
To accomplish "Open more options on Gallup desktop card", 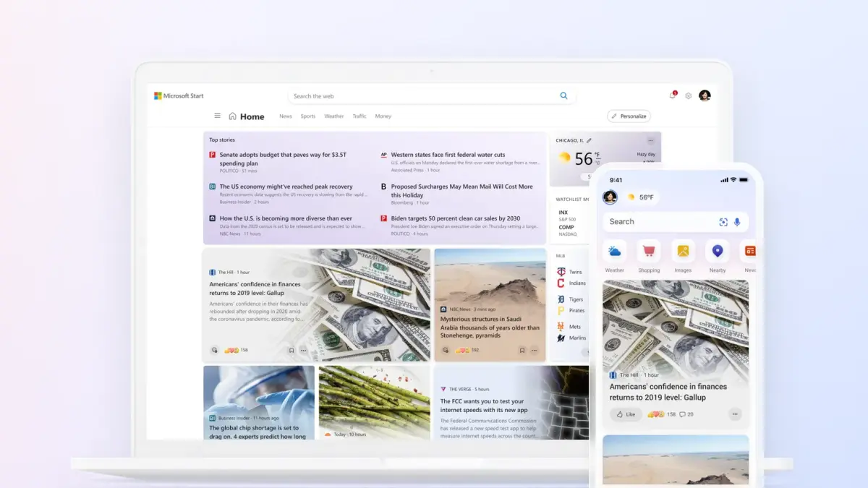I will click(x=304, y=350).
